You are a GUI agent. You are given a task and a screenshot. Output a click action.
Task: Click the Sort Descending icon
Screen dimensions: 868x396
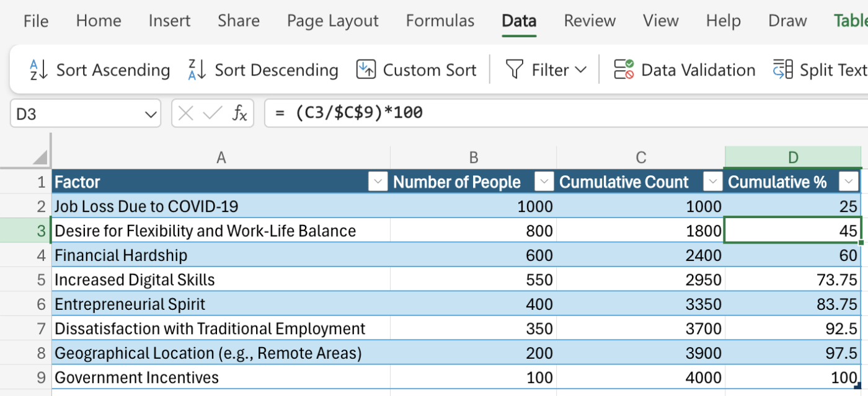tap(197, 70)
